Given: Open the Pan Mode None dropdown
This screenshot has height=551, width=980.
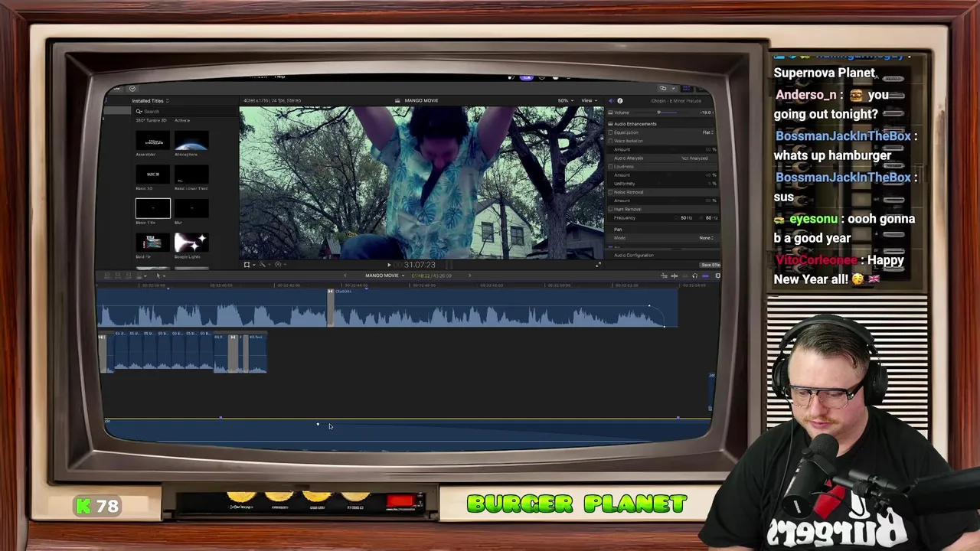Looking at the screenshot, I should point(707,238).
